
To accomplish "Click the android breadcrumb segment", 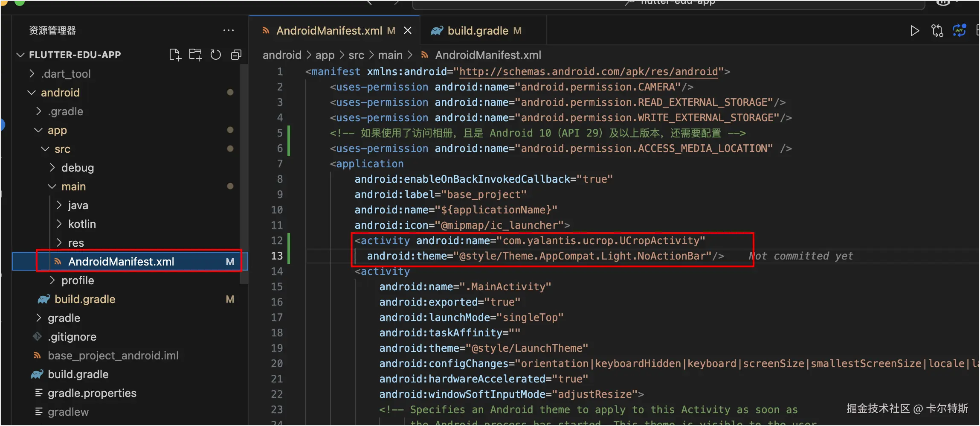I will point(282,55).
